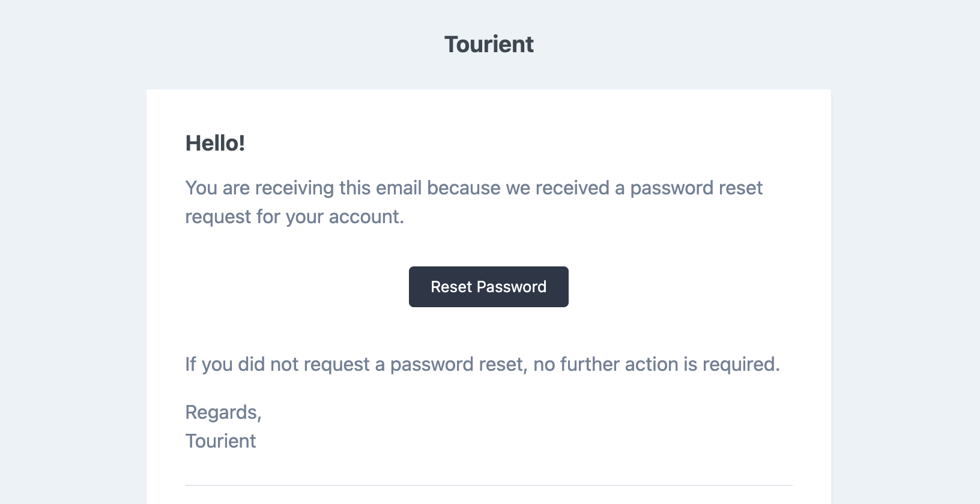Click the 'Regards,' closing text
Screen dimensions: 980x504
(223, 412)
